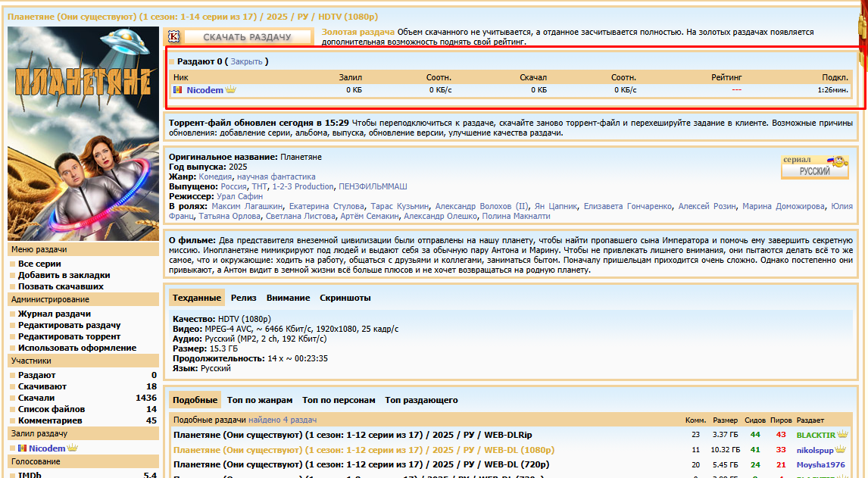Click the Планетяне poster image

click(x=83, y=134)
